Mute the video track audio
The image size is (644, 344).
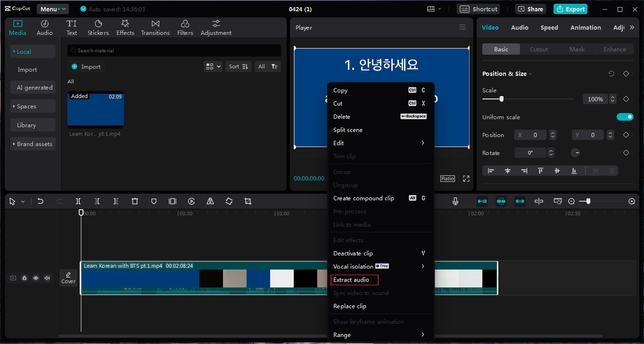[47, 278]
